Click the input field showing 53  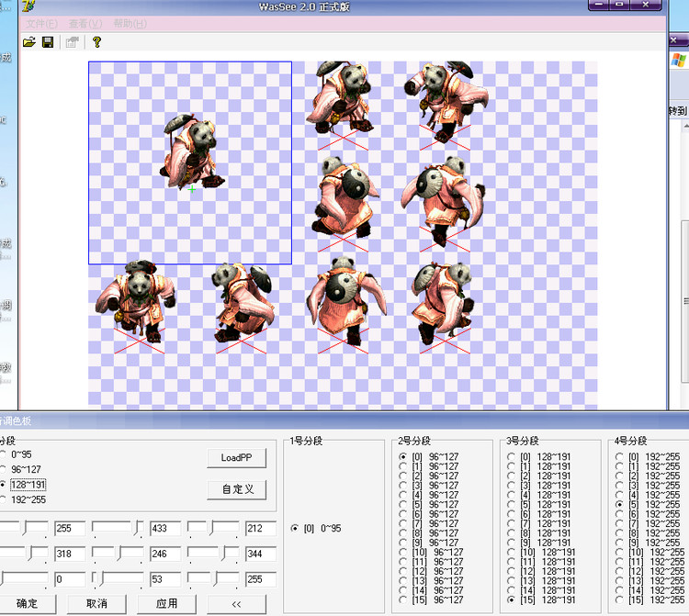coord(165,579)
